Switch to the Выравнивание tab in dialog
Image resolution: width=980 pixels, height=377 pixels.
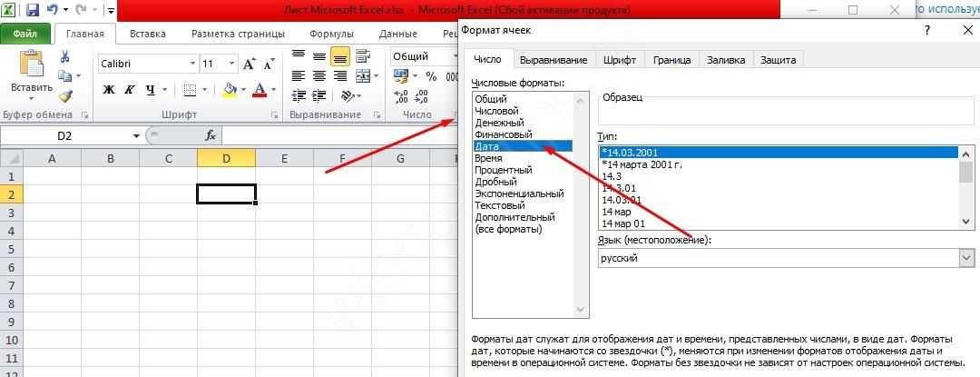tap(554, 60)
